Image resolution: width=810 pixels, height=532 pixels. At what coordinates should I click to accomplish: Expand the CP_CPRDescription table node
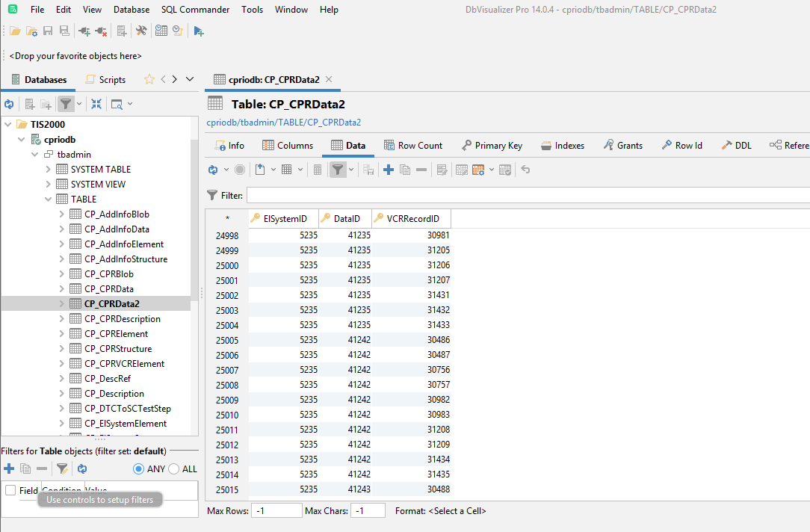point(61,319)
